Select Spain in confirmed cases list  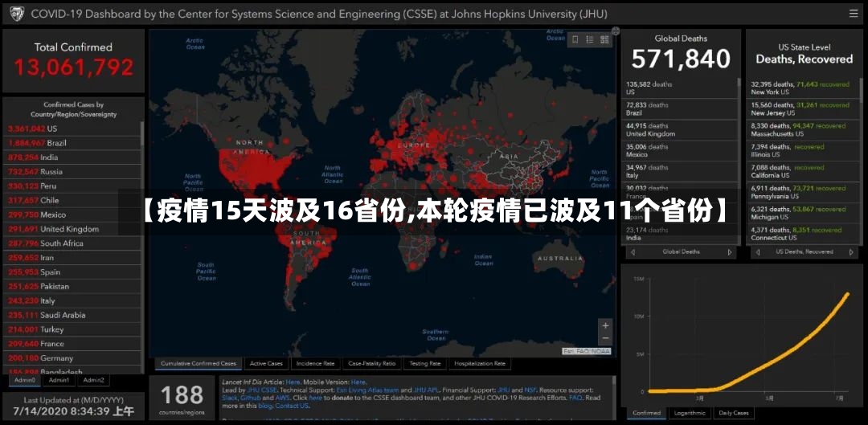(x=72, y=272)
